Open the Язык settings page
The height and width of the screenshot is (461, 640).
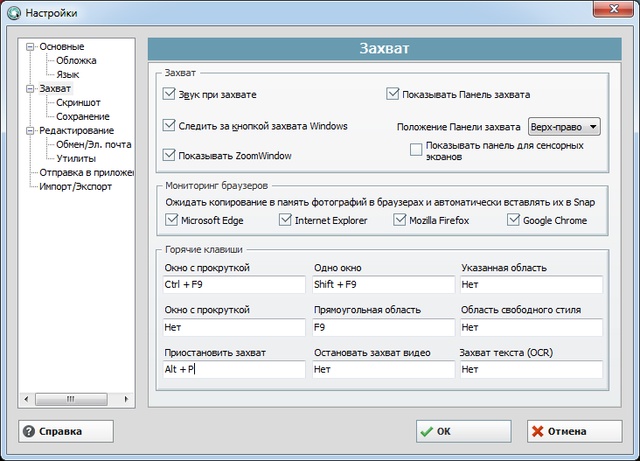(x=68, y=74)
